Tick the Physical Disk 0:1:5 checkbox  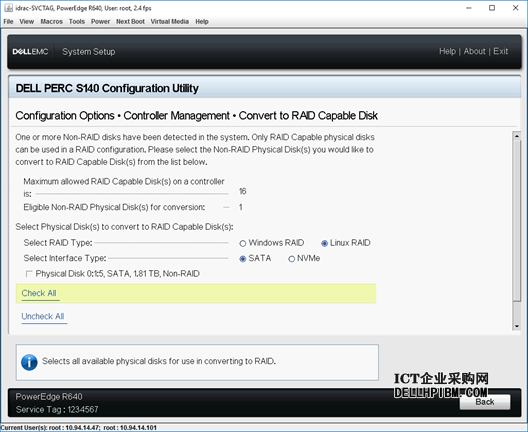click(x=29, y=273)
